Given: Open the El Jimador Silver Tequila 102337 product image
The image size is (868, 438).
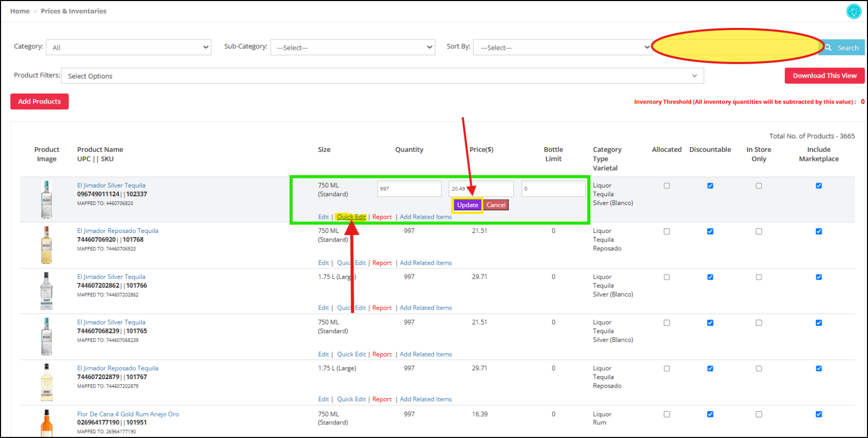Looking at the screenshot, I should pyautogui.click(x=46, y=199).
